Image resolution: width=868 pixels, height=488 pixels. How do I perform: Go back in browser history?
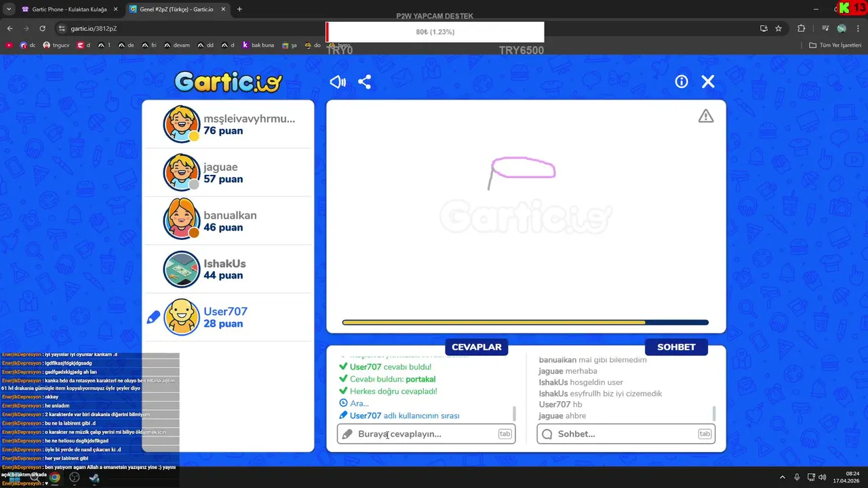9,28
